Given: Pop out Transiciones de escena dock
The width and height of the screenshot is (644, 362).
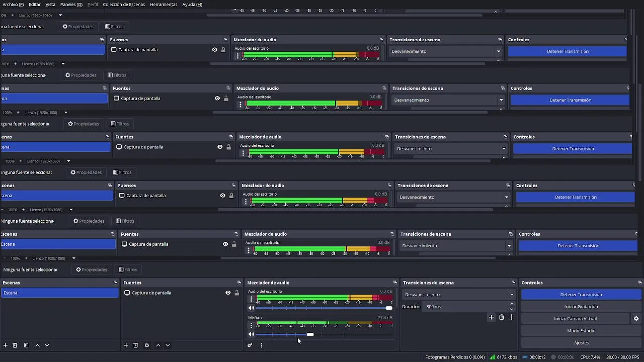Looking at the screenshot, I should [513, 283].
